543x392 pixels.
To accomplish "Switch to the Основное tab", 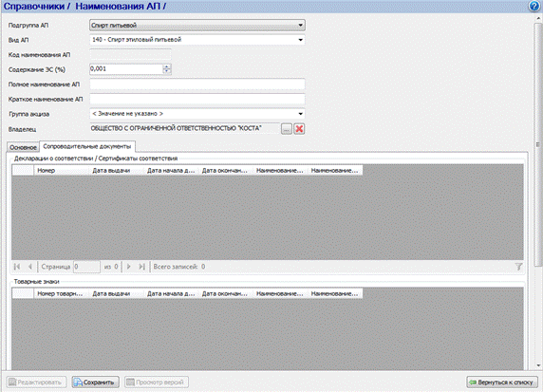I will pyautogui.click(x=23, y=147).
